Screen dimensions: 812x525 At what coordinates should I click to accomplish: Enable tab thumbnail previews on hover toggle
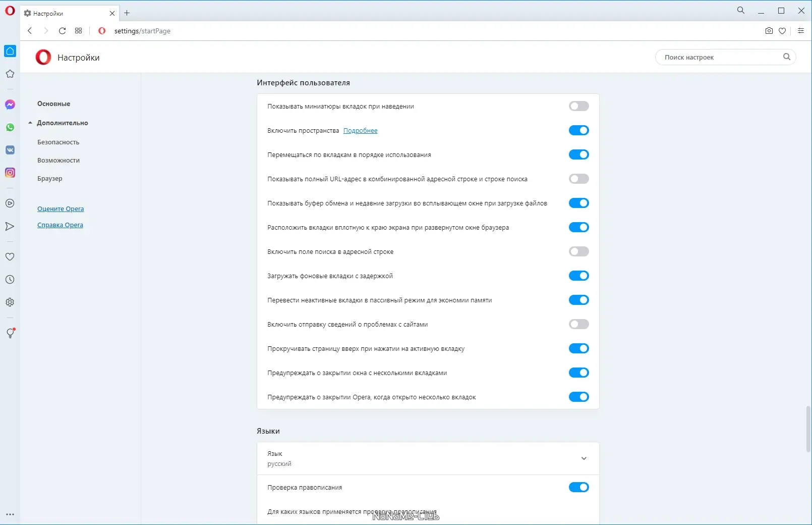pyautogui.click(x=578, y=106)
